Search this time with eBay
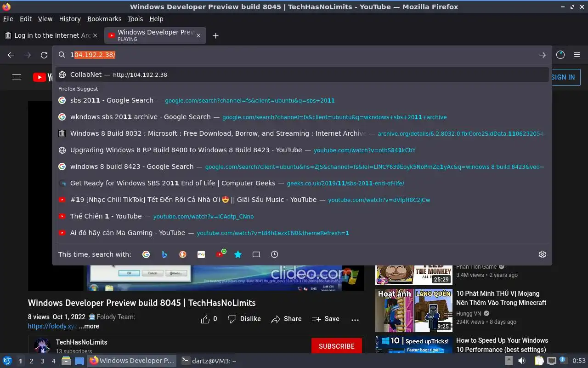The width and height of the screenshot is (588, 368). [201, 254]
